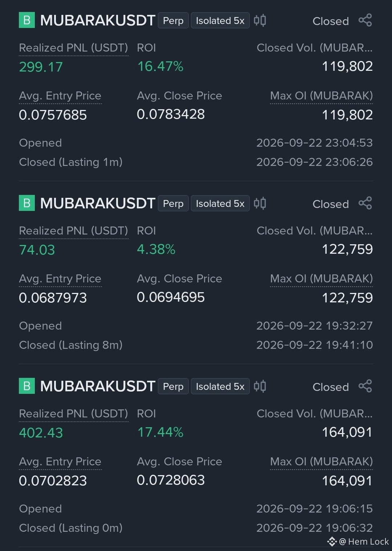Image resolution: width=392 pixels, height=551 pixels.
Task: Tap the Closed status on third position
Action: [x=331, y=387]
